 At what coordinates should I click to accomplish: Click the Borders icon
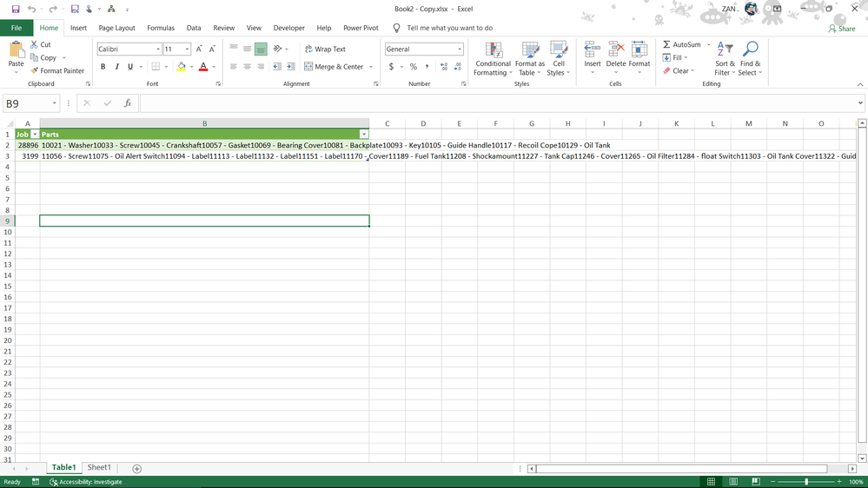point(156,66)
